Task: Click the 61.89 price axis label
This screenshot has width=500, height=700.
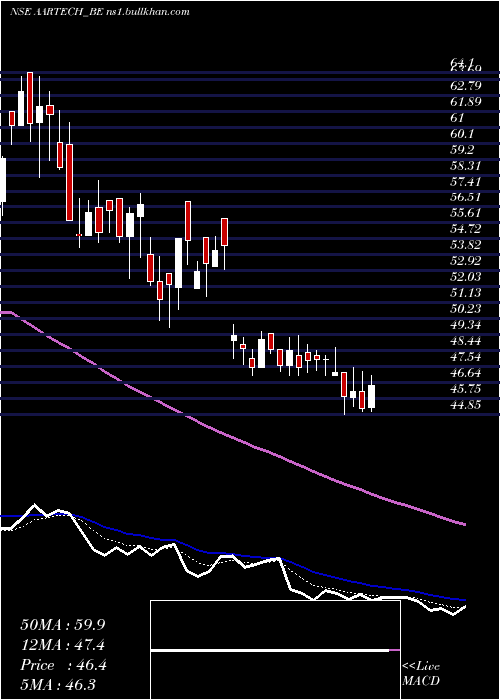Action: pos(466,102)
